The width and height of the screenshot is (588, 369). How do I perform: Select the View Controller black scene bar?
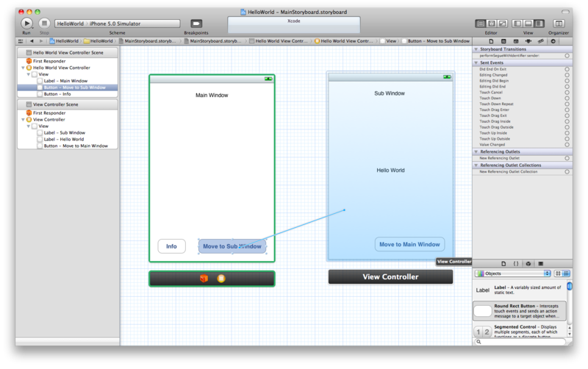coord(390,276)
